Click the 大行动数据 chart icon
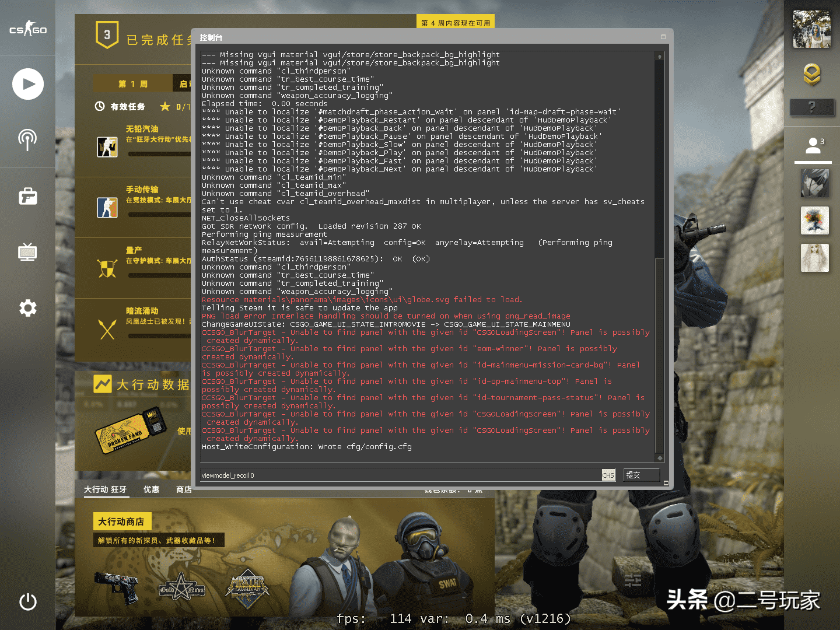840x630 pixels. pos(103,384)
